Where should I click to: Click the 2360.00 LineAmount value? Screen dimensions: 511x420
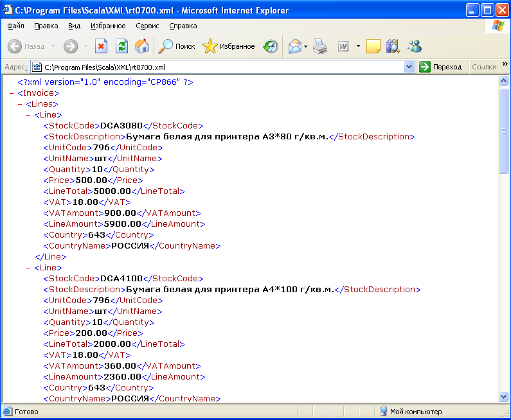(122, 377)
